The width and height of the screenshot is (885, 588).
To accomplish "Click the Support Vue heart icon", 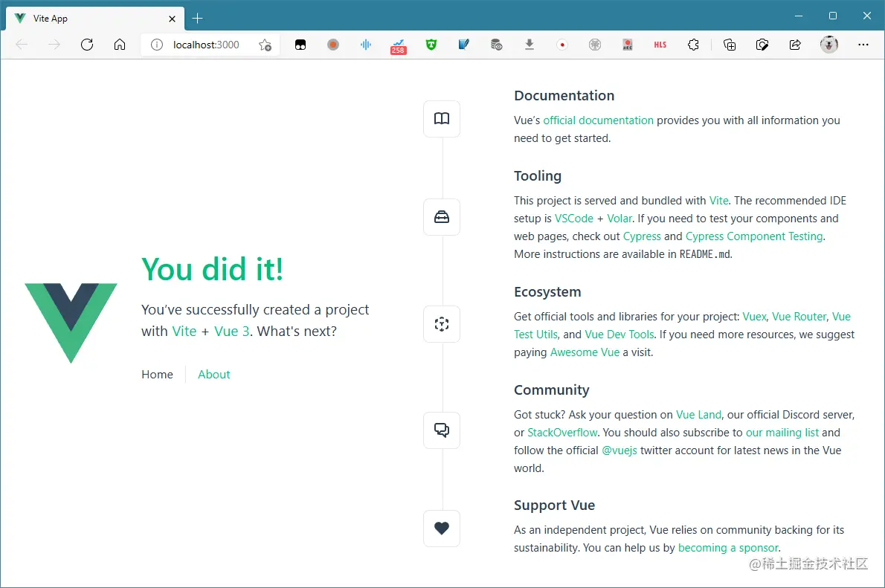I will (441, 529).
